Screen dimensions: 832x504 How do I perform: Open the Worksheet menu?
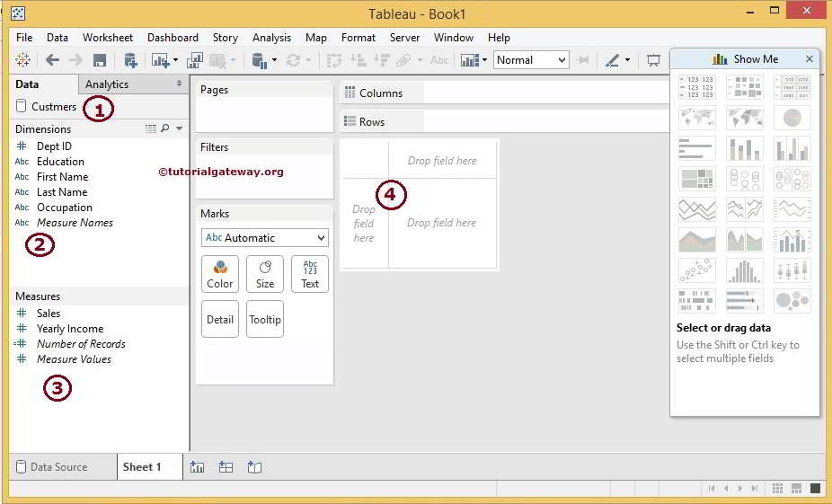[x=108, y=38]
